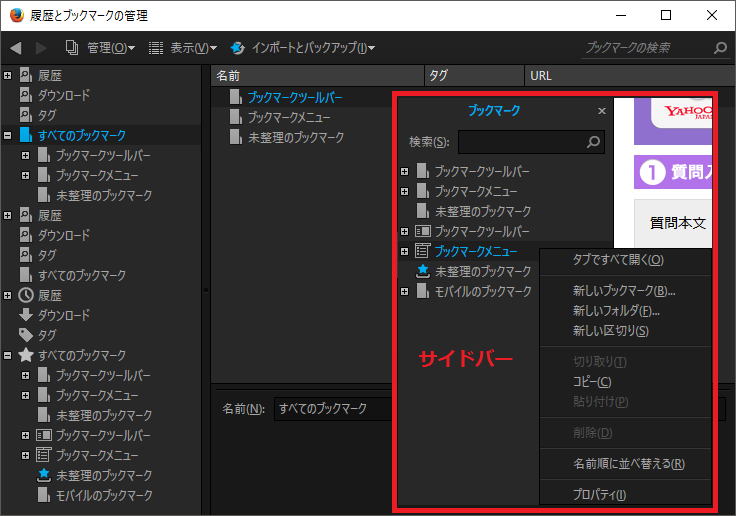Click blue star tray icon in the sidebar

pyautogui.click(x=423, y=271)
